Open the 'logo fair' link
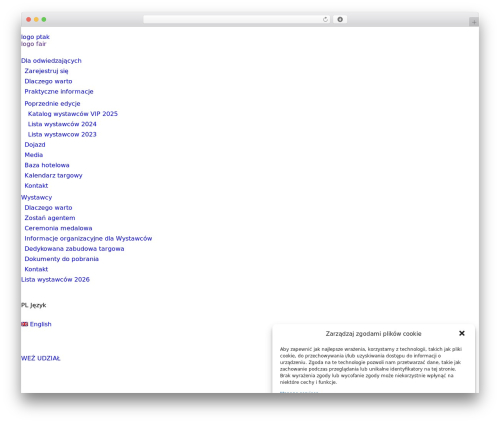500x423 pixels. 33,44
